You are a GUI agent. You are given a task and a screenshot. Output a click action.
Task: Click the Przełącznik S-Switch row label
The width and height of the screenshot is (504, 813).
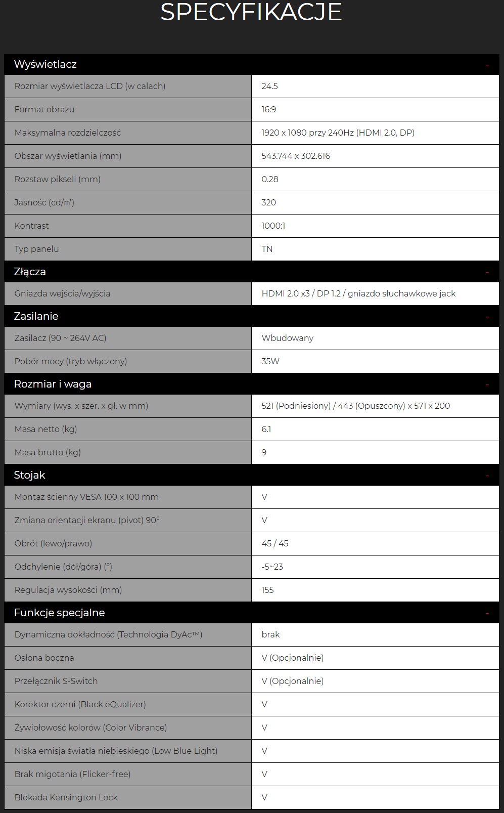click(56, 681)
